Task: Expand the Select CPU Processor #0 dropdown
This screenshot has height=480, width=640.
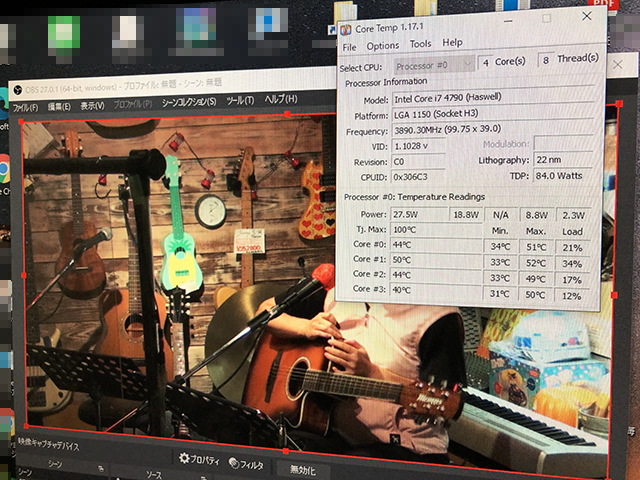Action: point(434,65)
